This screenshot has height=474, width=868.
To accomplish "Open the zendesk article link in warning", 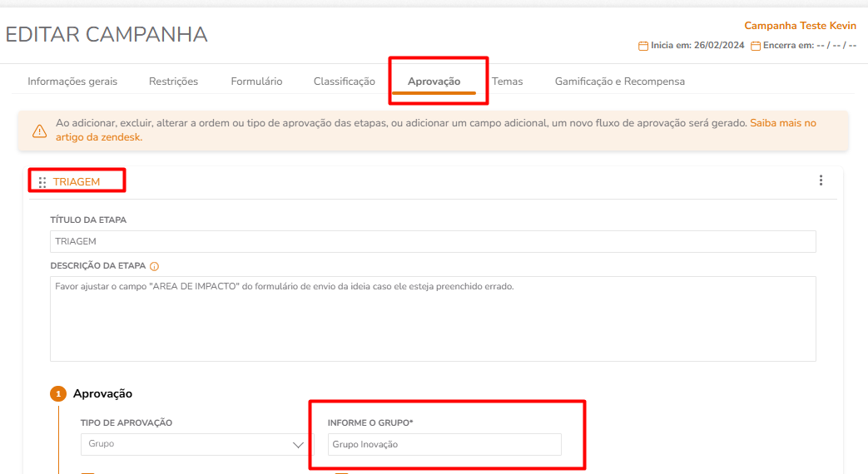I will tap(783, 123).
